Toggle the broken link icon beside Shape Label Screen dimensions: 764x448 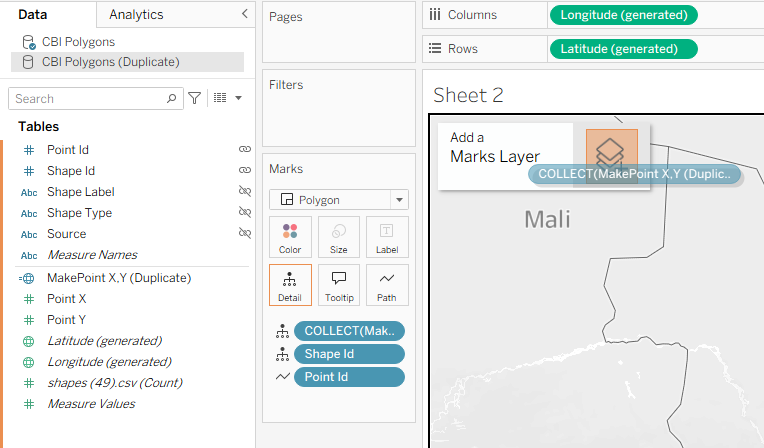[x=245, y=191]
